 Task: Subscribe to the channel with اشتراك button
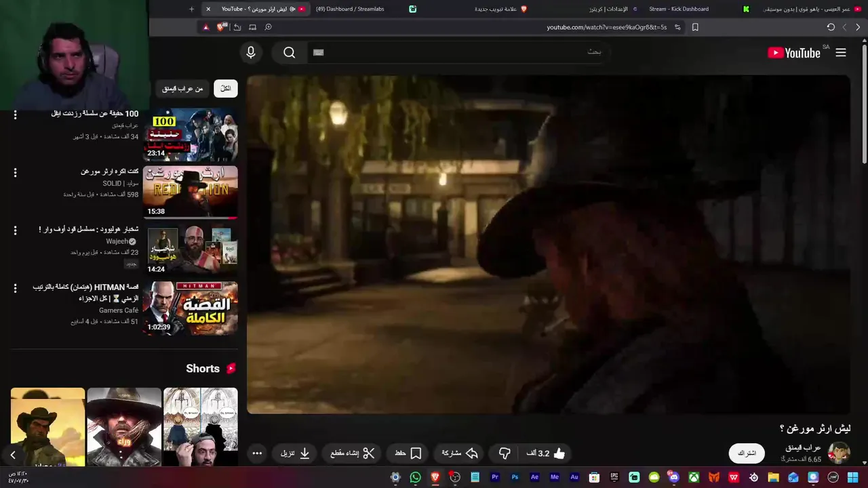(x=747, y=453)
